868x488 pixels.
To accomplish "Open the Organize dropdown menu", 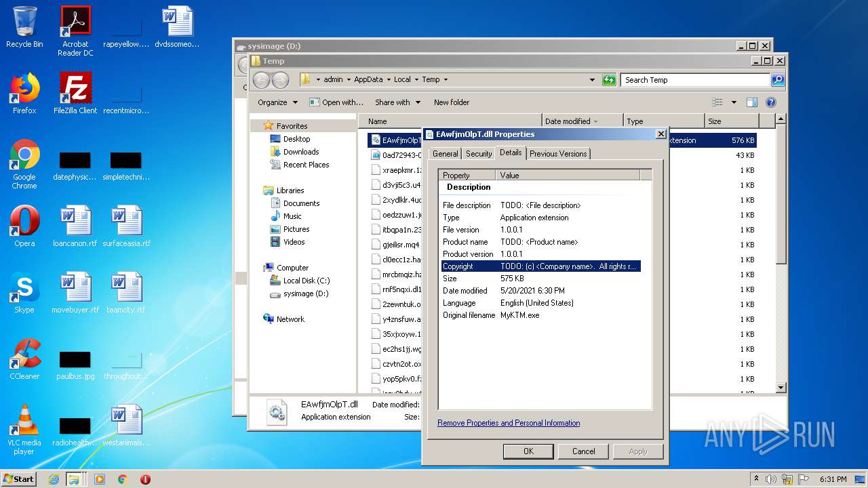I will pyautogui.click(x=277, y=102).
